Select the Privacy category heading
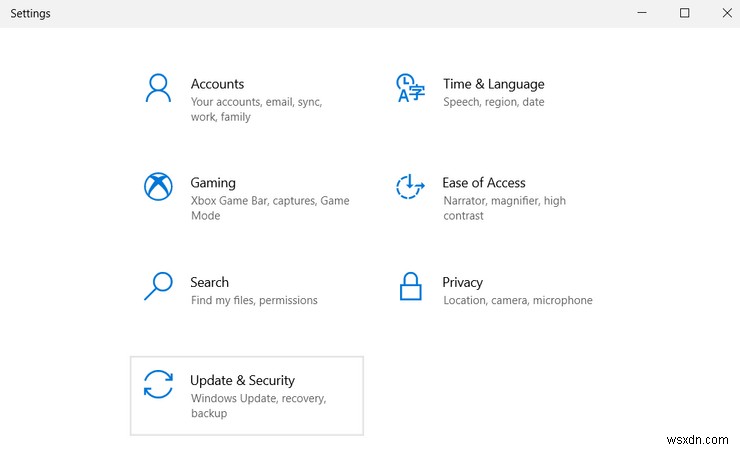Image resolution: width=740 pixels, height=450 pixels. coord(462,282)
